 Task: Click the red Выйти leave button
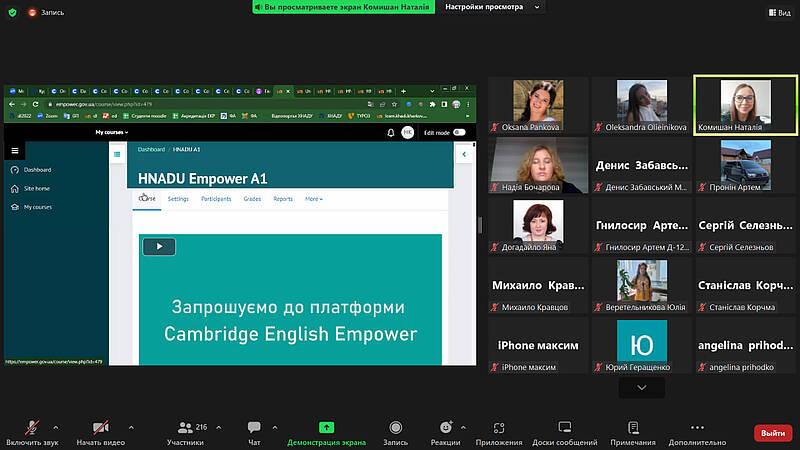[x=773, y=433]
